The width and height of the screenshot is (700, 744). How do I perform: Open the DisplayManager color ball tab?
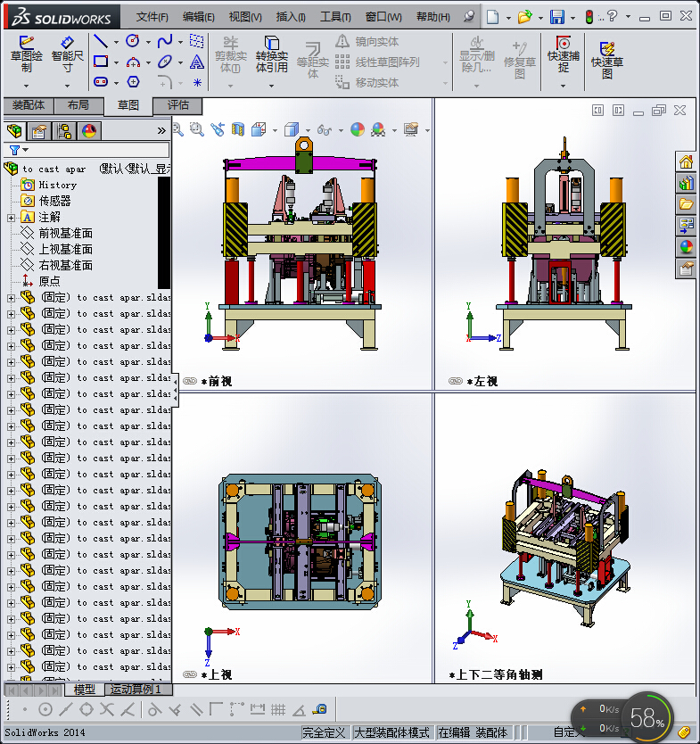click(88, 130)
